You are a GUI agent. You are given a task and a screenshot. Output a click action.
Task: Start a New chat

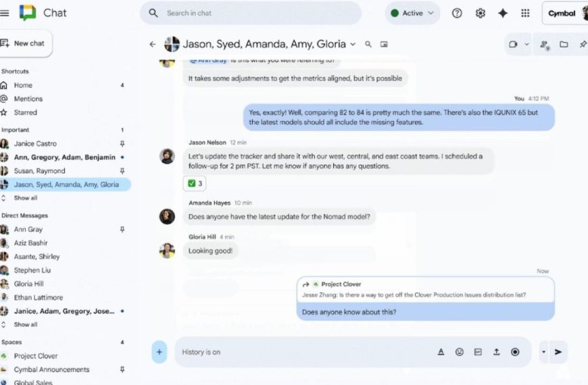pos(25,43)
